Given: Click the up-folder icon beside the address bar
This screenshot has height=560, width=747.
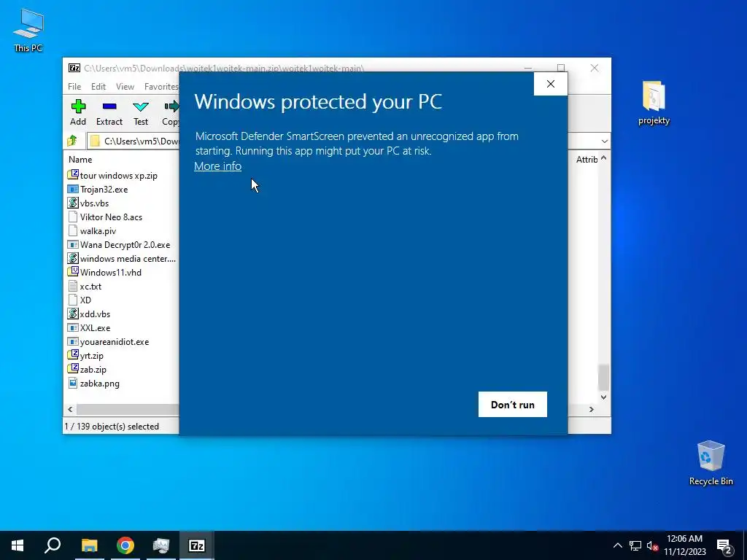Looking at the screenshot, I should [72, 141].
